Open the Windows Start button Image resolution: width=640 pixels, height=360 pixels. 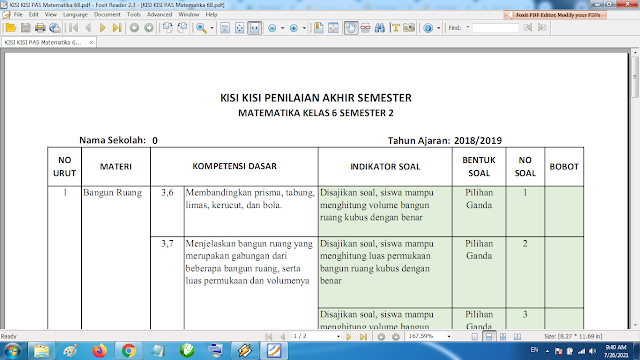point(12,351)
